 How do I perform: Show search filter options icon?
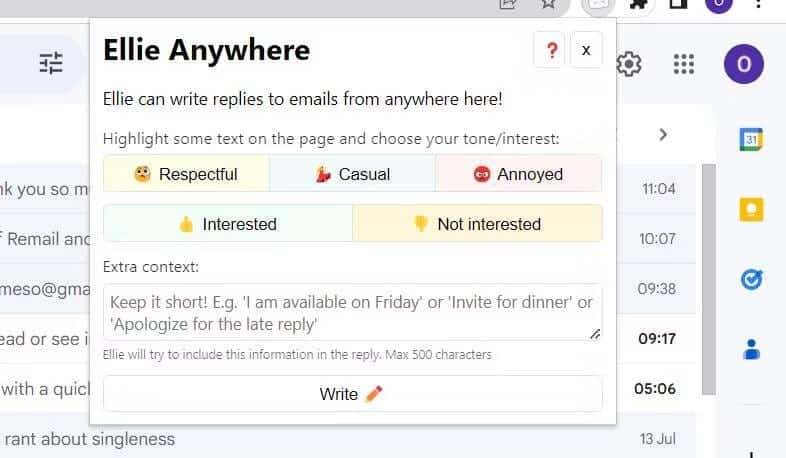51,63
